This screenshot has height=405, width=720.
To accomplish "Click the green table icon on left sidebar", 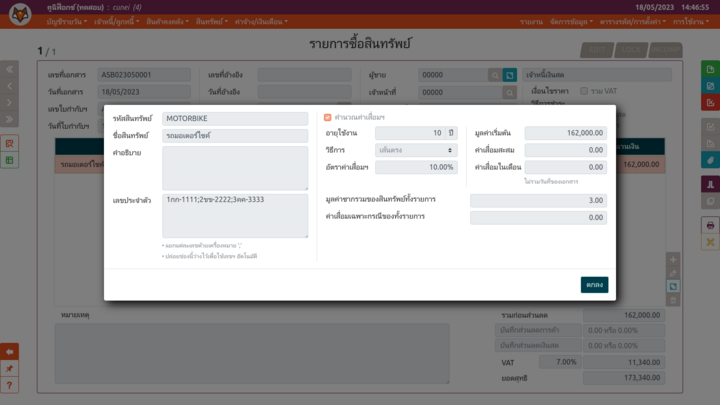I will 9,160.
